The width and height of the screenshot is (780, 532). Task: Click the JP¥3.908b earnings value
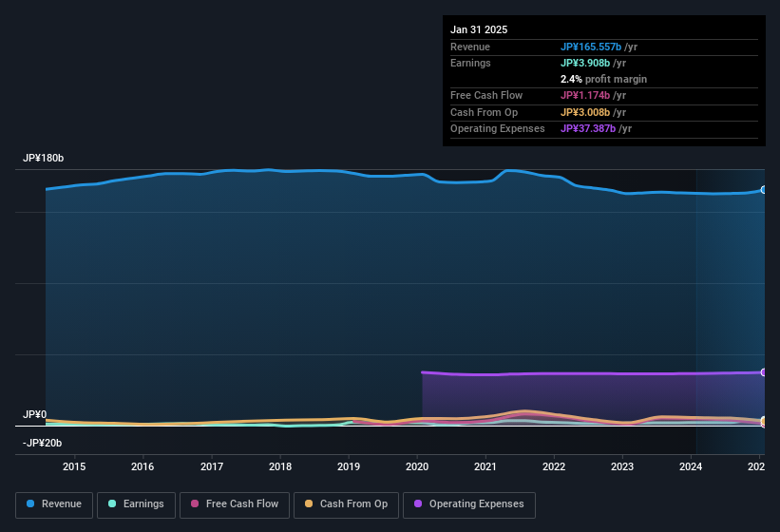[x=585, y=63]
